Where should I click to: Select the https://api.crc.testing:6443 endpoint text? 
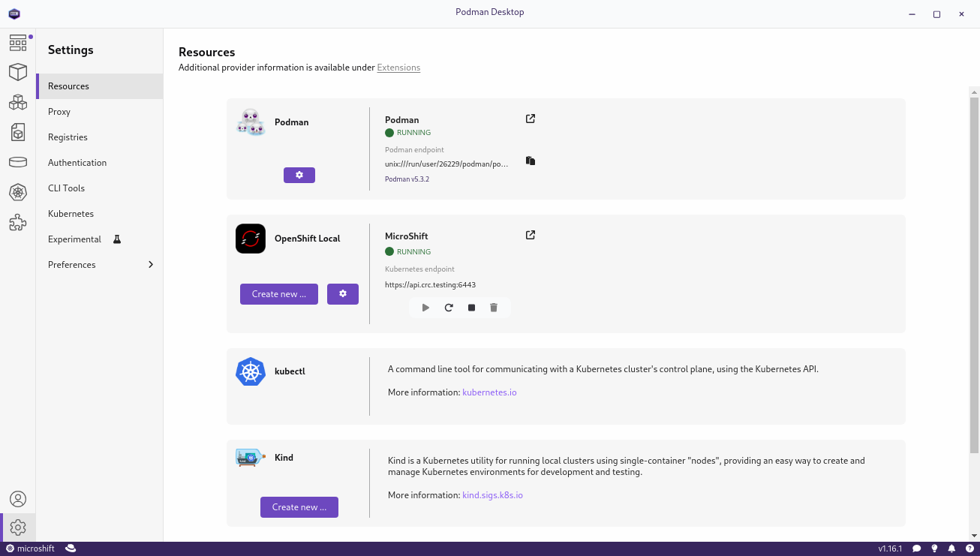pos(430,285)
